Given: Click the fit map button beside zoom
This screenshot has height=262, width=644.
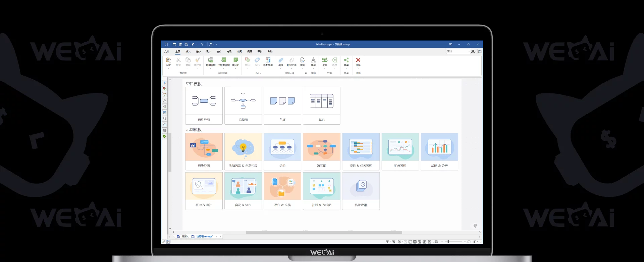Looking at the screenshot, I should [x=469, y=242].
